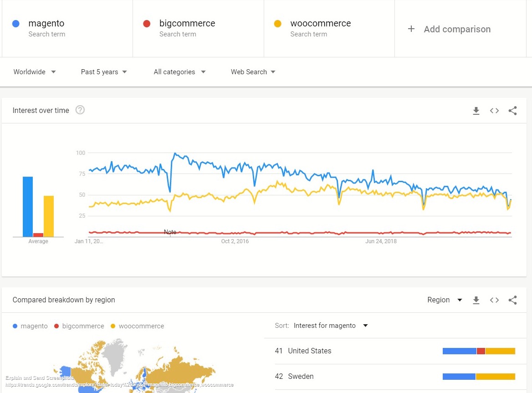
Task: Click the plus icon to add comparison
Action: point(411,29)
